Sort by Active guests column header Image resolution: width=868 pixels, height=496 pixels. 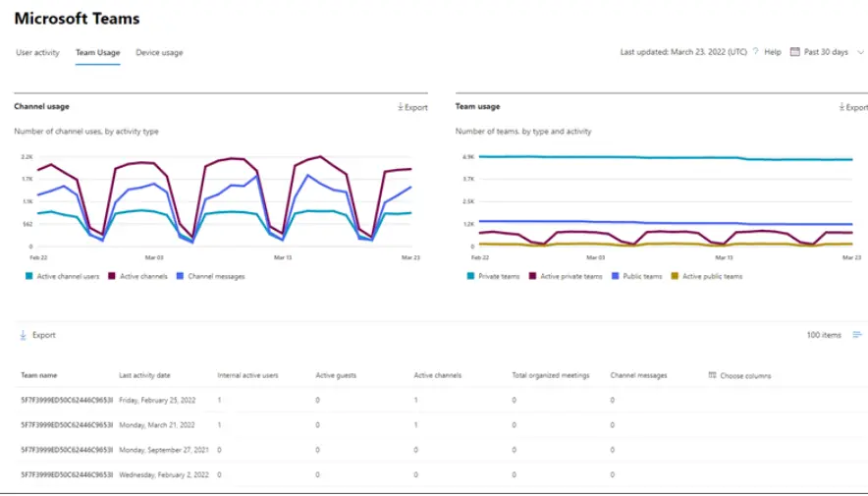pos(336,375)
